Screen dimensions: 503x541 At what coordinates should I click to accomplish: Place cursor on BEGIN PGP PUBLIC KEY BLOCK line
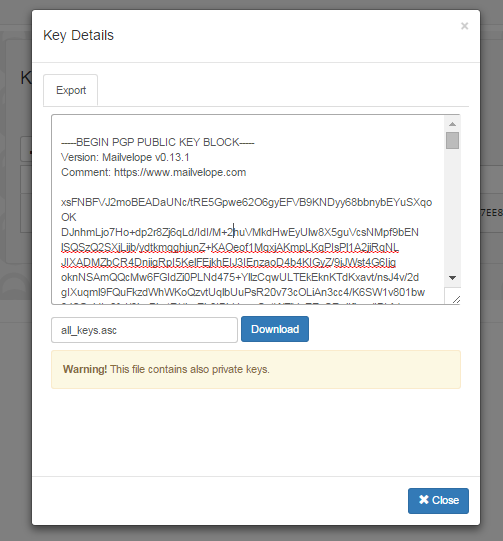pyautogui.click(x=158, y=142)
